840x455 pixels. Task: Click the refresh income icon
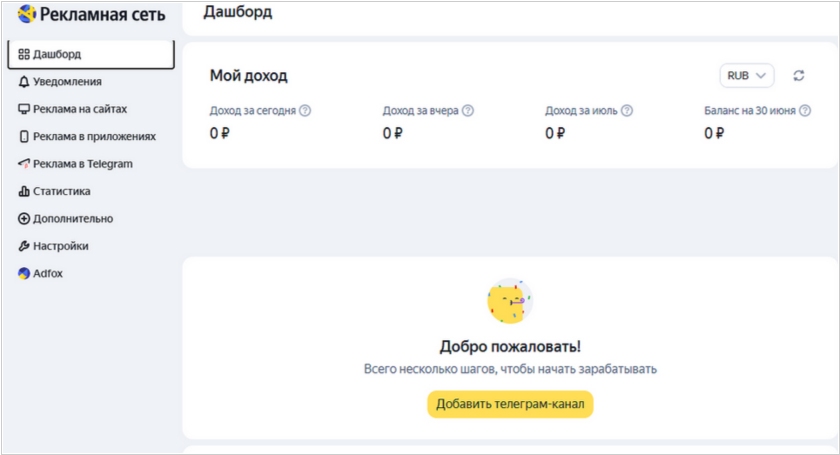click(798, 76)
